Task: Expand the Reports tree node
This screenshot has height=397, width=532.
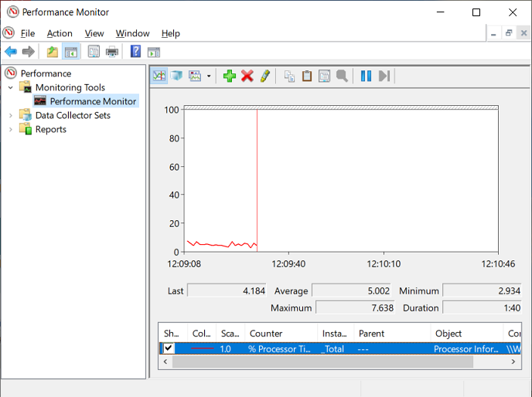Action: pyautogui.click(x=11, y=129)
